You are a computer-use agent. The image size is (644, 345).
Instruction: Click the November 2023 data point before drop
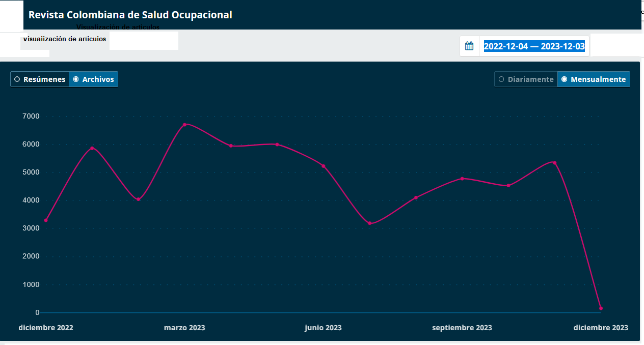(554, 163)
